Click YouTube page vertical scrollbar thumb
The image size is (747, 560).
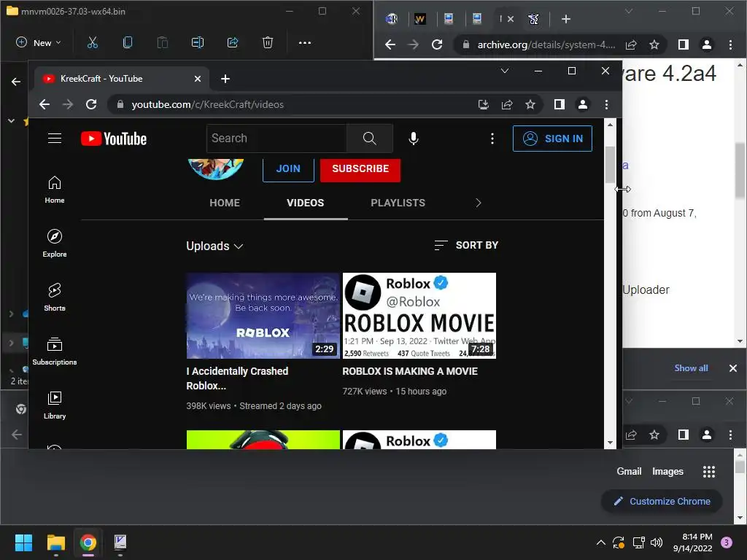610,165
